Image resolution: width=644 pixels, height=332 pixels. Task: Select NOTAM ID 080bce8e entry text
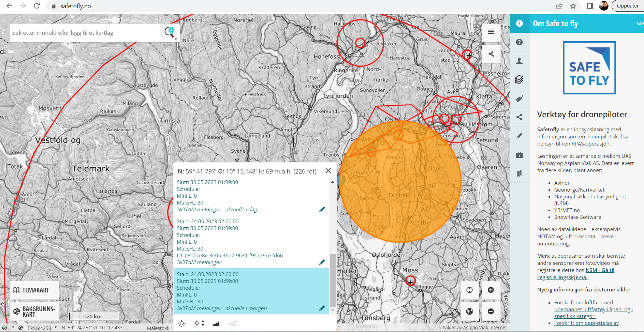(x=230, y=256)
